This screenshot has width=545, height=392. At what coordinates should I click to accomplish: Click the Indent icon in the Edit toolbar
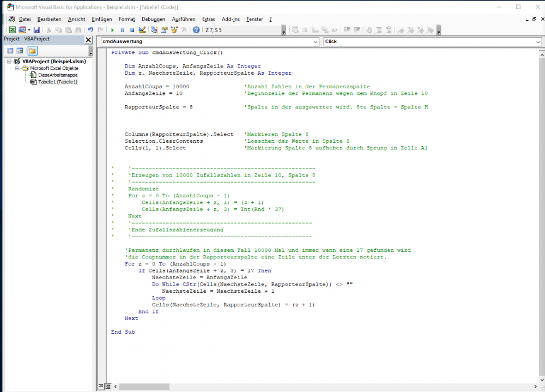(347, 30)
